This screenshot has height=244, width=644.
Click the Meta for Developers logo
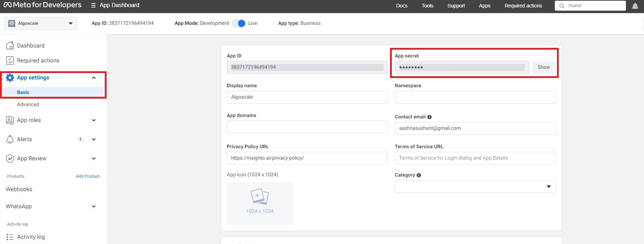(x=43, y=5)
